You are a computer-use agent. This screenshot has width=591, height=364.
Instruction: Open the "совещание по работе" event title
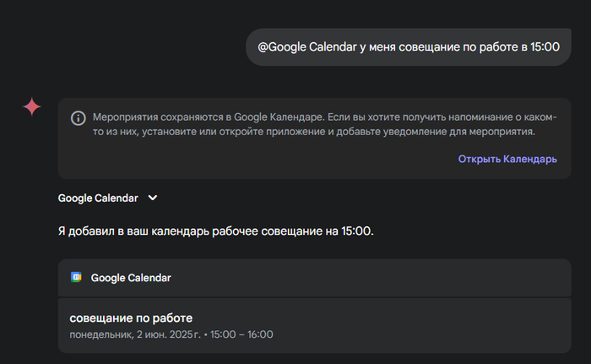pyautogui.click(x=131, y=318)
